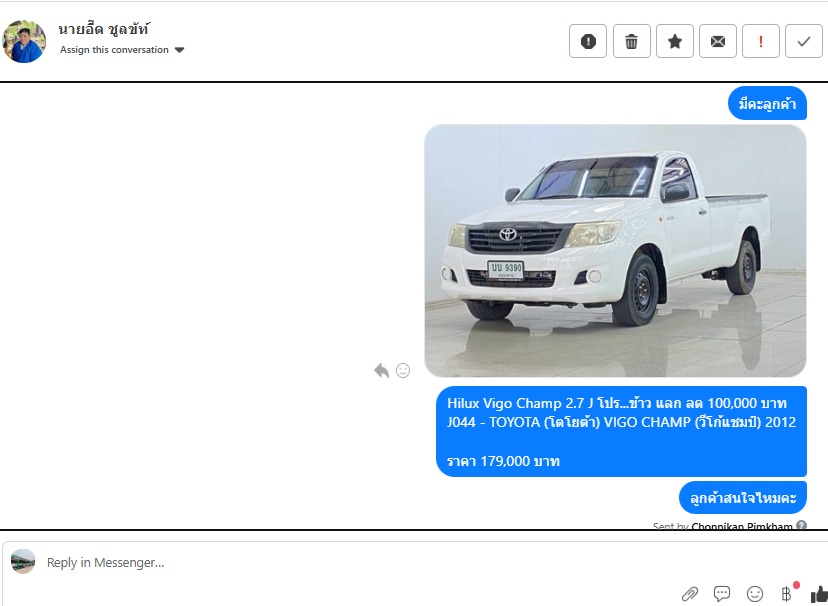This screenshot has height=606, width=828.
Task: React to truck photo with smiley icon
Action: coord(403,371)
